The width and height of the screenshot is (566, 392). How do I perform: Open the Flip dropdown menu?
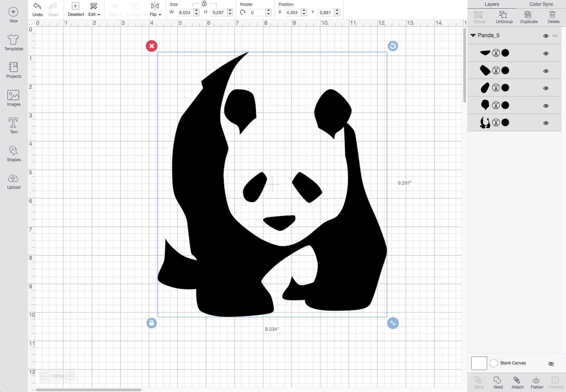[155, 9]
